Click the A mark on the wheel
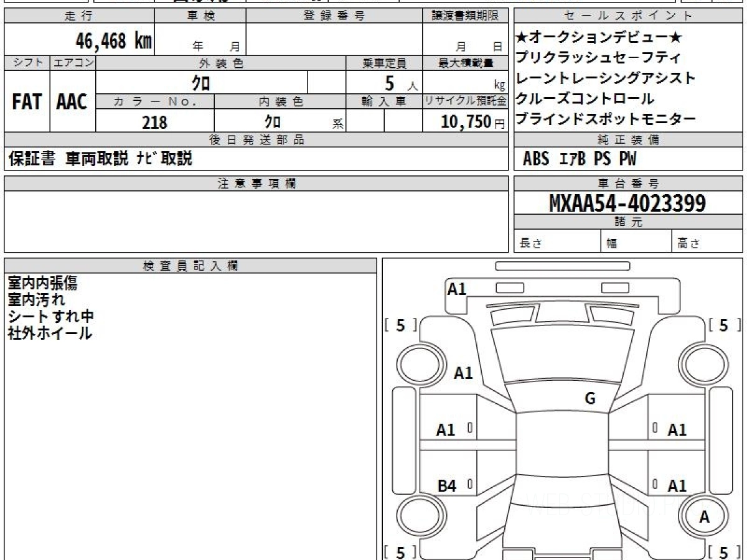Viewport: 747px width, 560px height. point(705,516)
